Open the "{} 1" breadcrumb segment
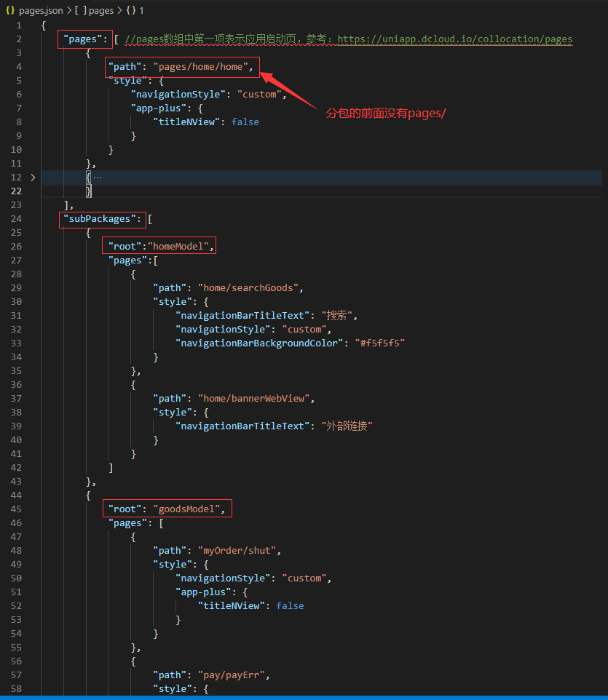This screenshot has width=608, height=700. click(x=135, y=10)
